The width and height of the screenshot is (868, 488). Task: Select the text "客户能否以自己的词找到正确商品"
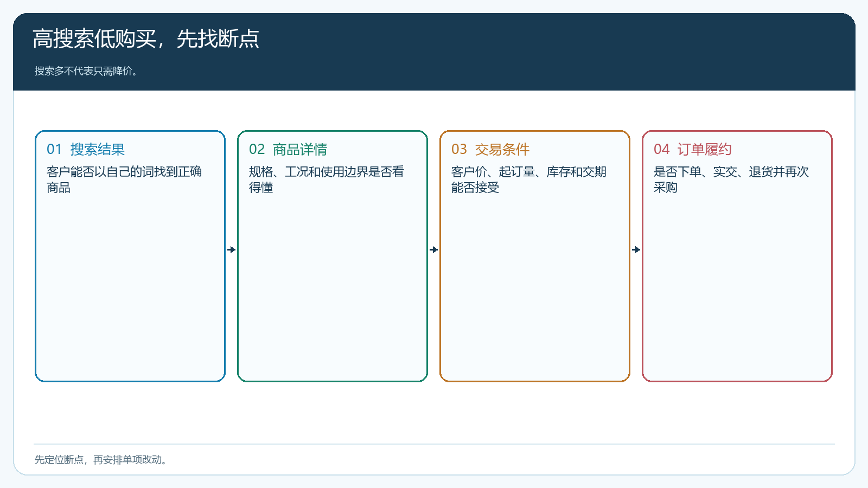(x=124, y=179)
